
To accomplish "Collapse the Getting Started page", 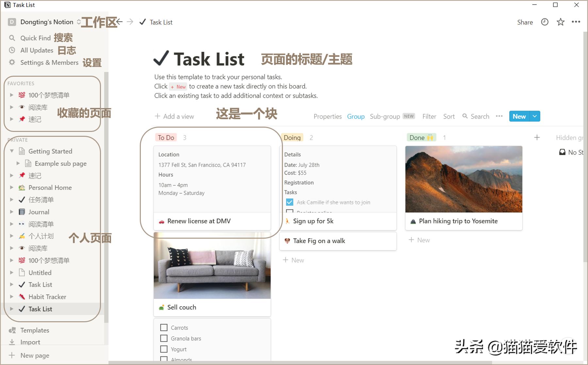I will (x=12, y=151).
